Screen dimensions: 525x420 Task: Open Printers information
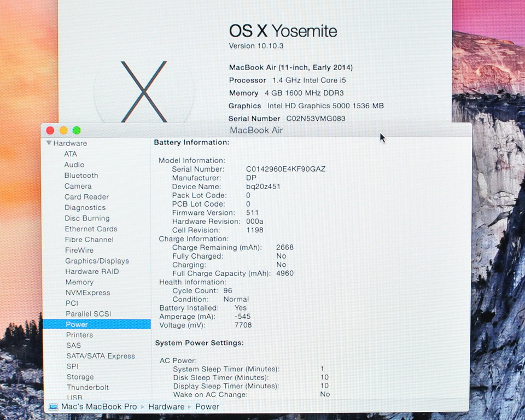pos(80,335)
